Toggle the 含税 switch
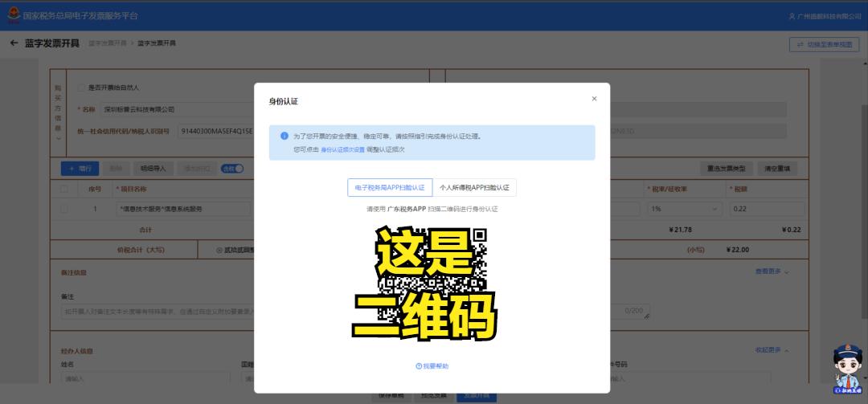The image size is (868, 404). click(232, 168)
